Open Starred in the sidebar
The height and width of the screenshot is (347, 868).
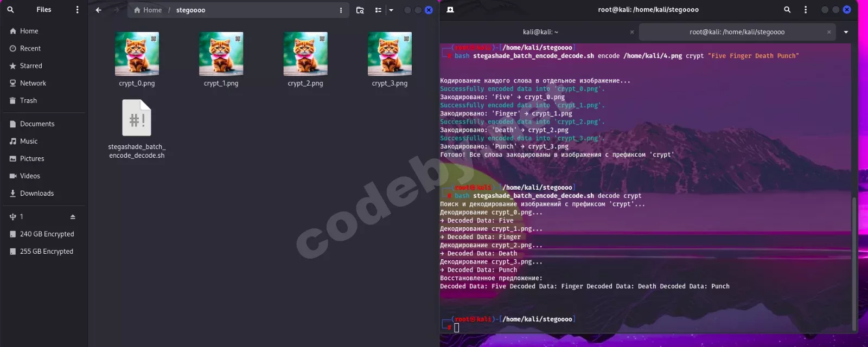pyautogui.click(x=43, y=66)
